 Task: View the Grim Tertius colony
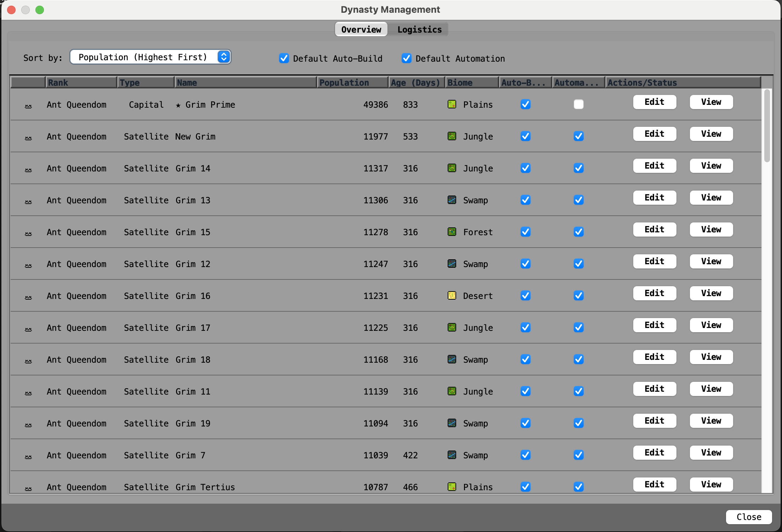pyautogui.click(x=711, y=484)
